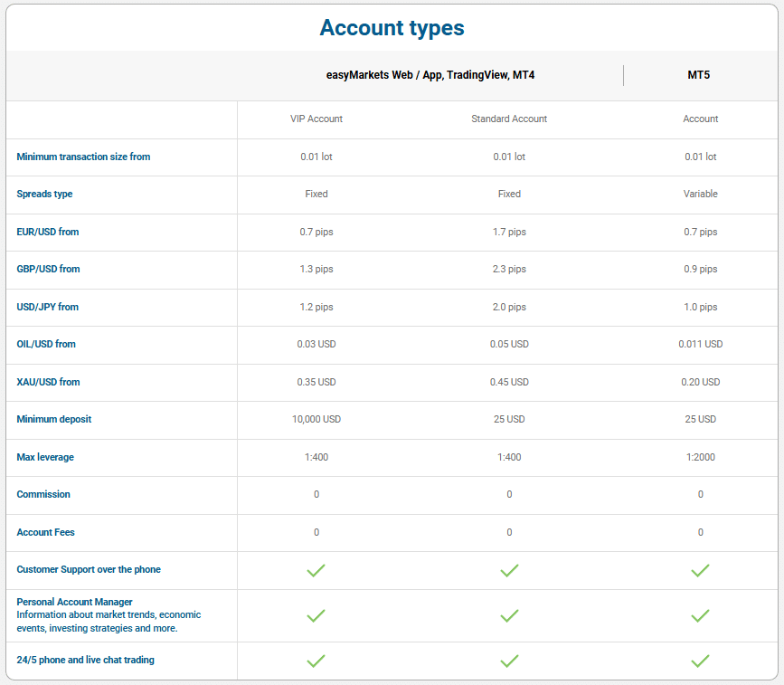
Task: Click the Minimum deposit row label
Action: (54, 419)
